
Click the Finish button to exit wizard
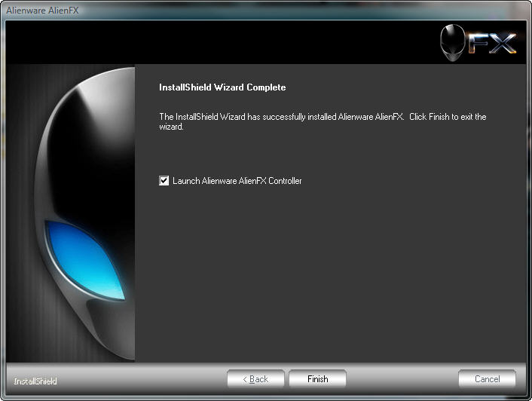coord(317,378)
